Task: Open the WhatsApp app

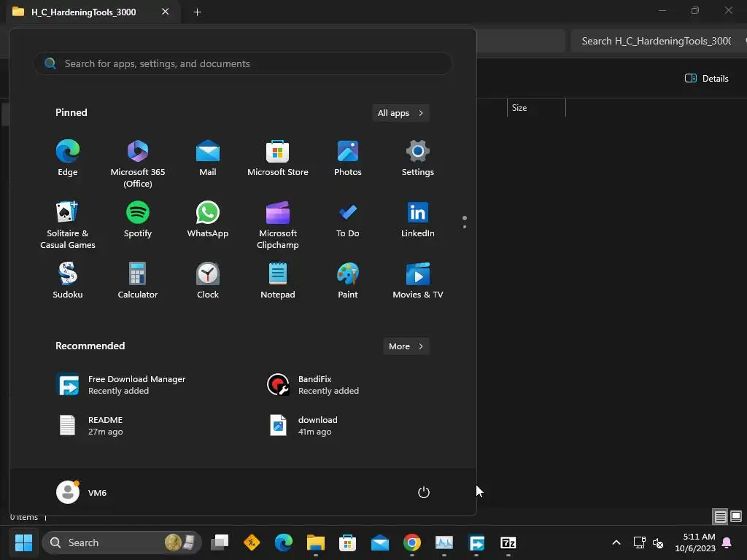Action: coord(208,219)
